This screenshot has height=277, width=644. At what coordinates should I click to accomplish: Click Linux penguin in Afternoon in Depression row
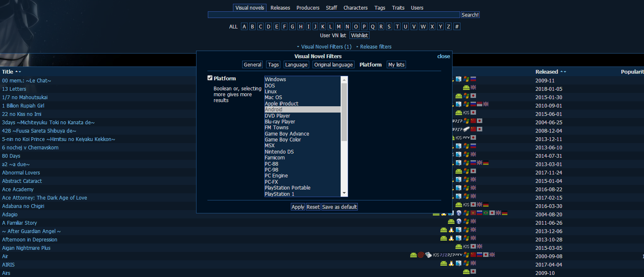point(451,238)
